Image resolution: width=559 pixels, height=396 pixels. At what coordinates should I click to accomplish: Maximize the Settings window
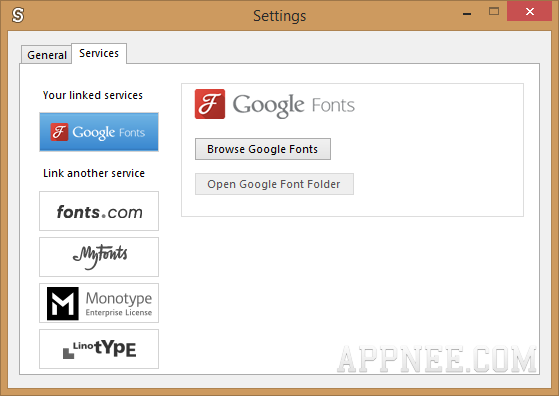pos(494,12)
